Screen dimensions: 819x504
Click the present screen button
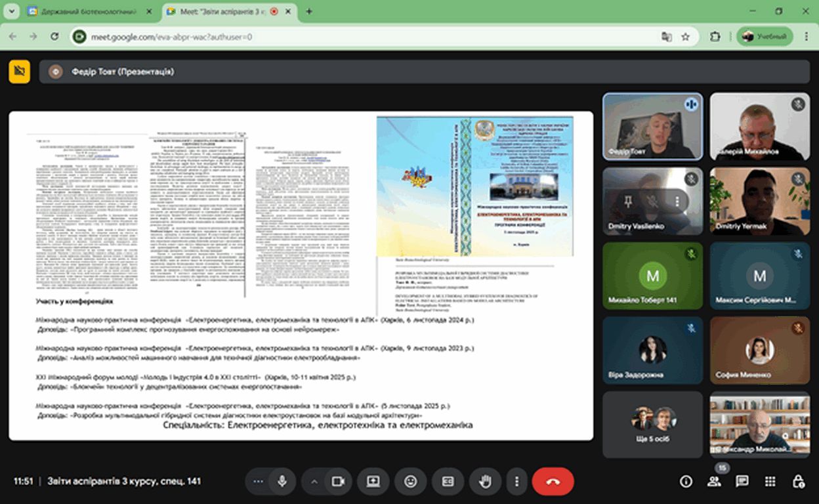pyautogui.click(x=373, y=481)
